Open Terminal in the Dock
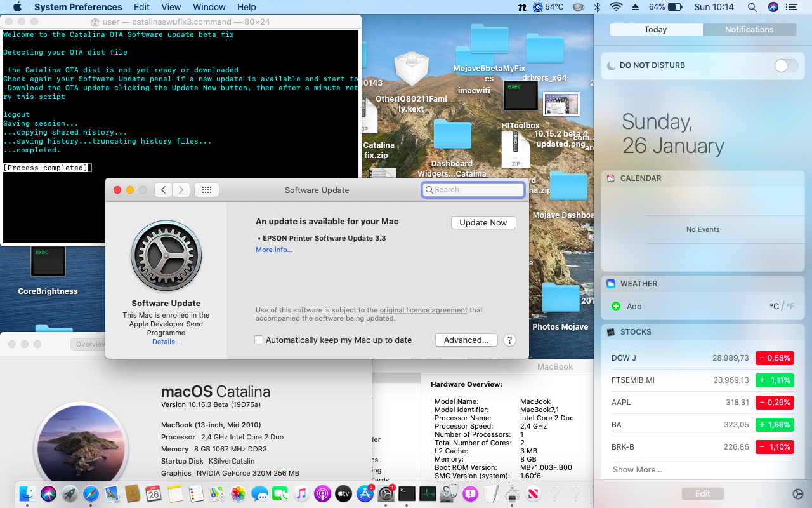 click(x=407, y=493)
